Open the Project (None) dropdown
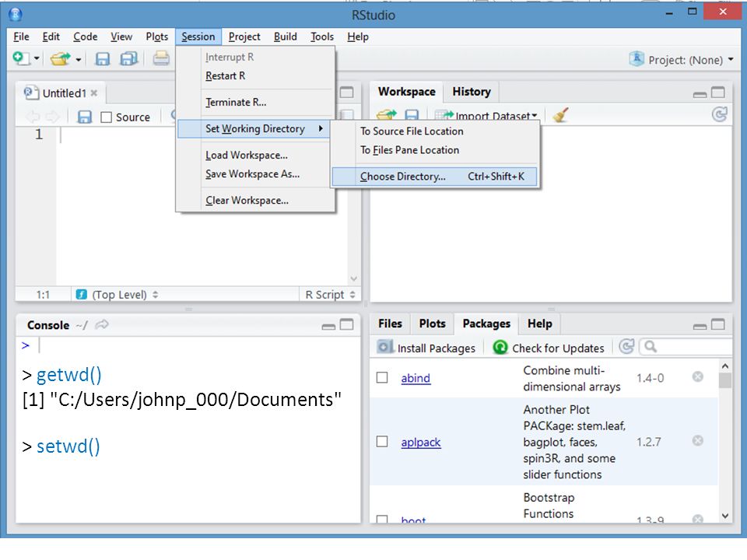 point(682,60)
